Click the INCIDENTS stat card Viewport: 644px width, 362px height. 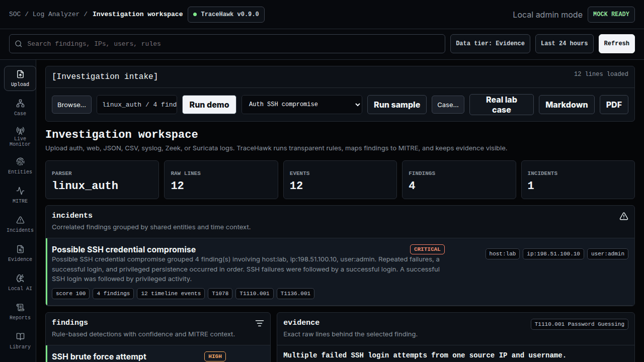pos(578,180)
